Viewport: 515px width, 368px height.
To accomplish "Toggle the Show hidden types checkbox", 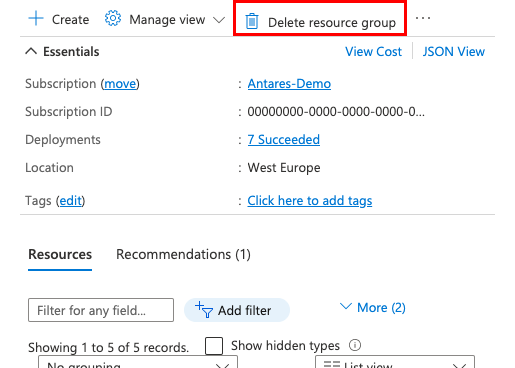I will (214, 346).
